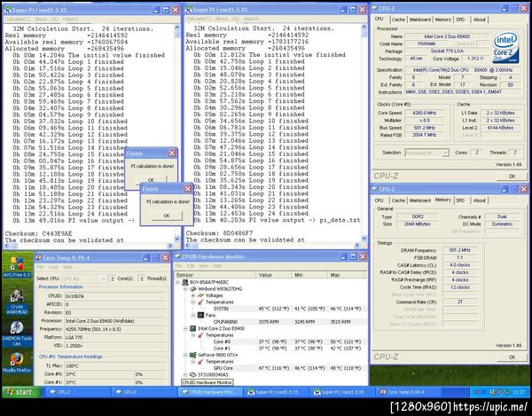
Task: Launch Mozilla Firefox from the desktop
Action: click(17, 363)
